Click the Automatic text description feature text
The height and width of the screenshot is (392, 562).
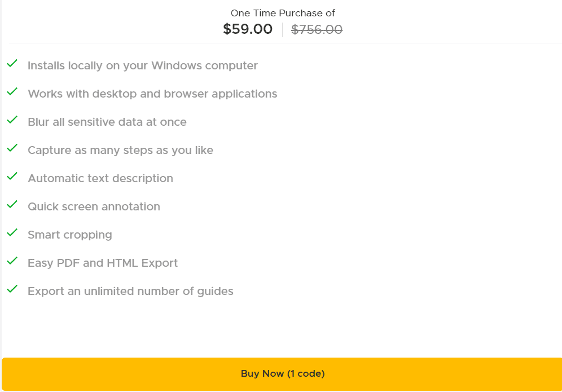coord(100,178)
